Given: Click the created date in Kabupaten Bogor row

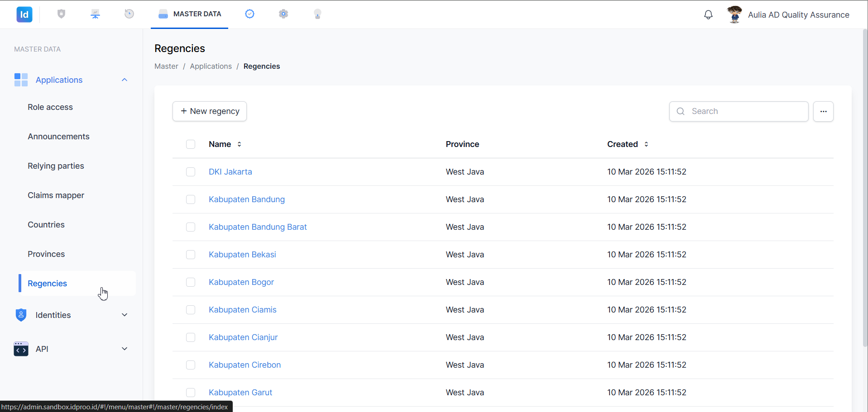Looking at the screenshot, I should [x=647, y=282].
